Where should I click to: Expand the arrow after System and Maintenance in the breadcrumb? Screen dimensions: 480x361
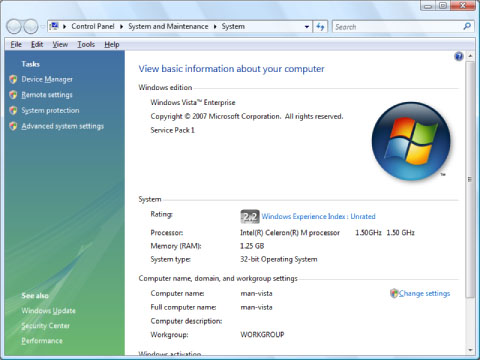coord(215,27)
